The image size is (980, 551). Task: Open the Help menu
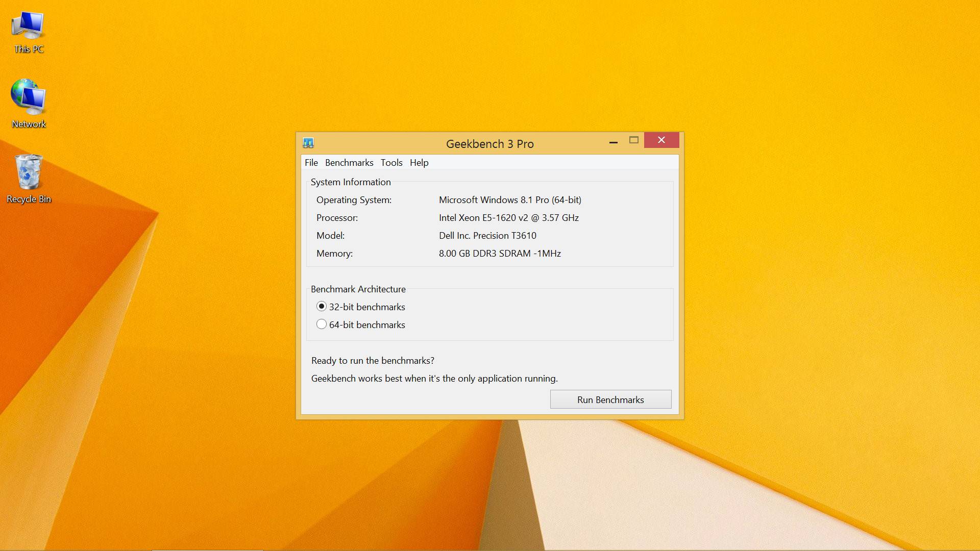click(x=419, y=163)
